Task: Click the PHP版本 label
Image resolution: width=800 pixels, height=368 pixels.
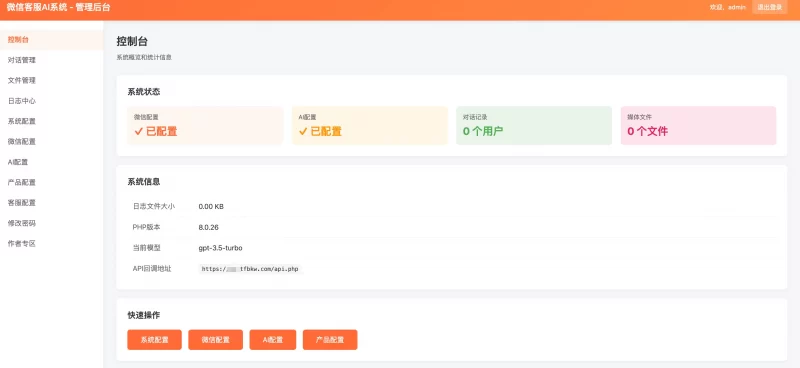Action: 146,228
